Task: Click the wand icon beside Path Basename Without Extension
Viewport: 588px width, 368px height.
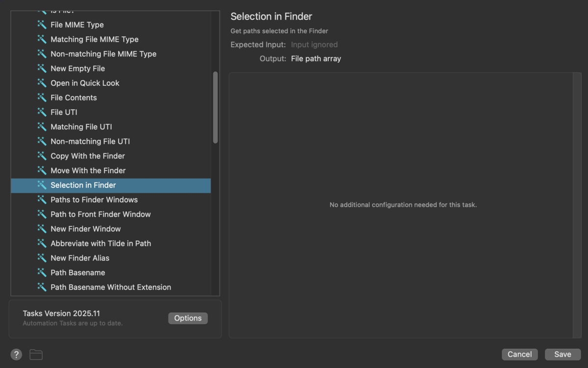Action: pos(42,287)
